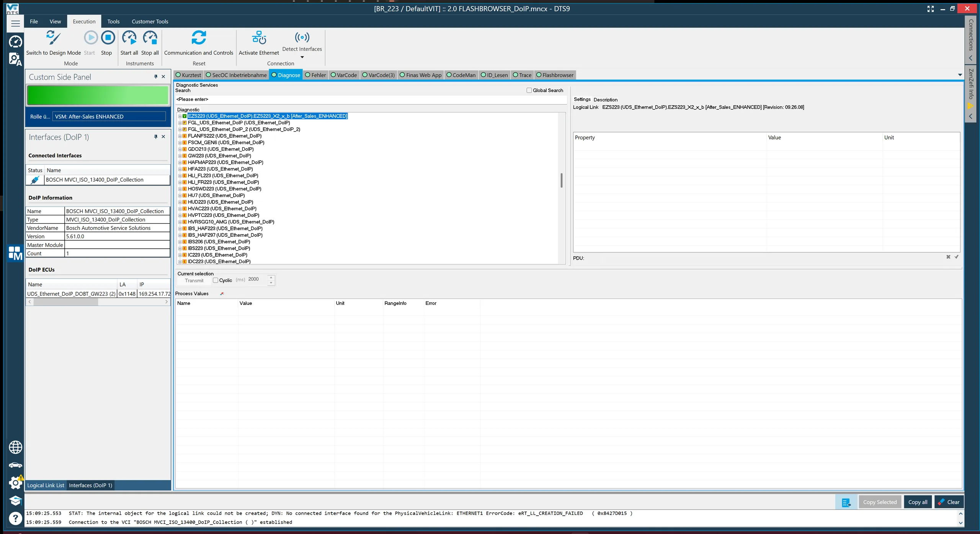Screen dimensions: 980x534
Task: Click the Stop all instruments icon
Action: [x=150, y=37]
